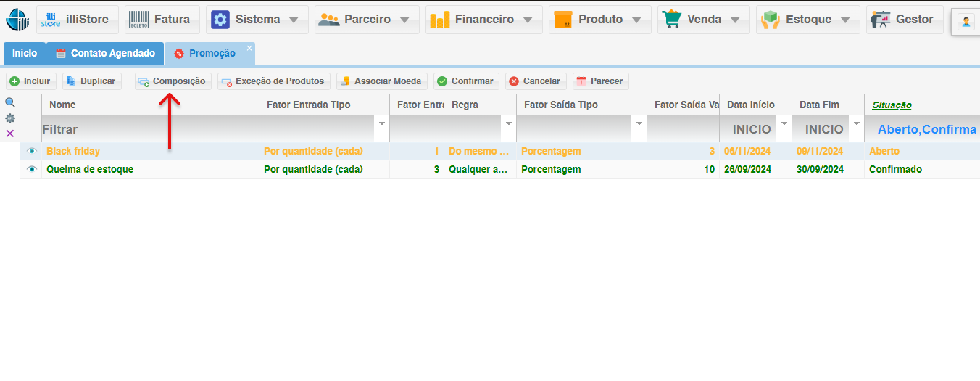The width and height of the screenshot is (980, 381).
Task: Click Associar Moeda toolbar button
Action: tap(382, 81)
